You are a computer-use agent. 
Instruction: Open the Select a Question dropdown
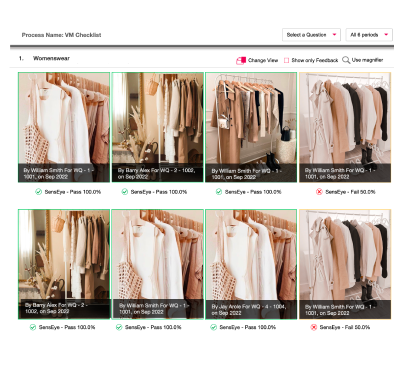pyautogui.click(x=311, y=35)
